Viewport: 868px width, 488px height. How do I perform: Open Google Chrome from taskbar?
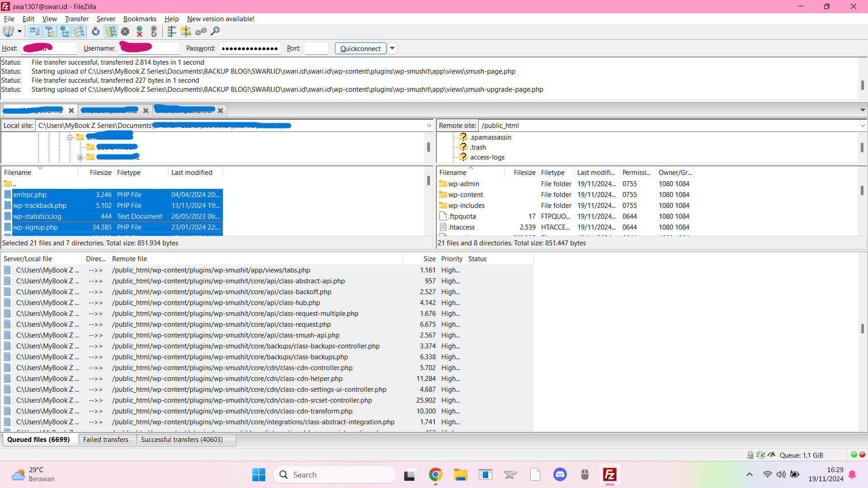tap(435, 474)
